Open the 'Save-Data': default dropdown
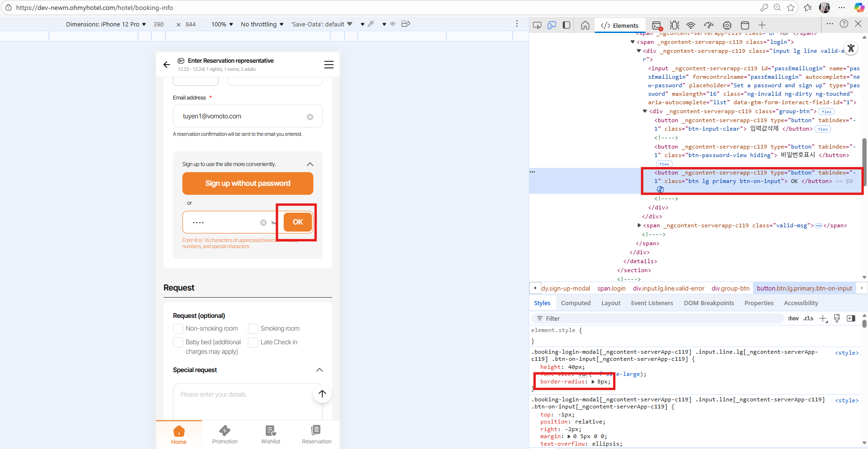The height and width of the screenshot is (449, 868). pos(322,25)
